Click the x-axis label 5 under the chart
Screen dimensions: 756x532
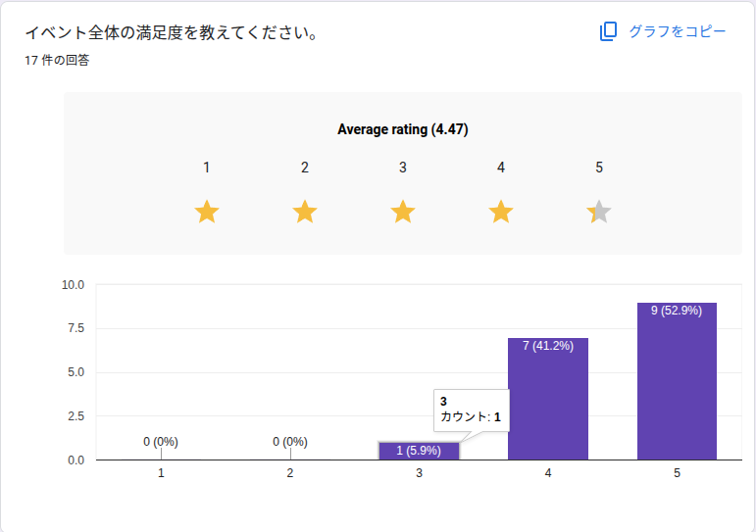[x=677, y=473]
